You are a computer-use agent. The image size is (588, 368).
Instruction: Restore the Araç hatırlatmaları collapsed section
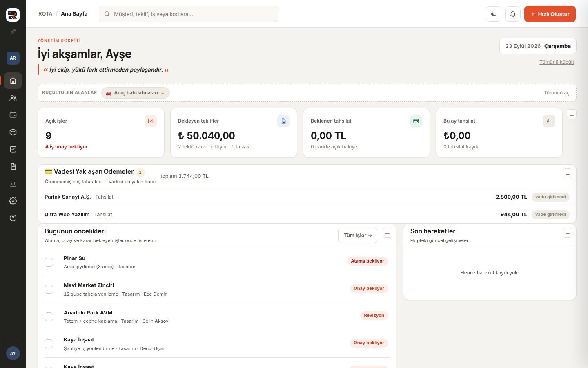[x=136, y=93]
